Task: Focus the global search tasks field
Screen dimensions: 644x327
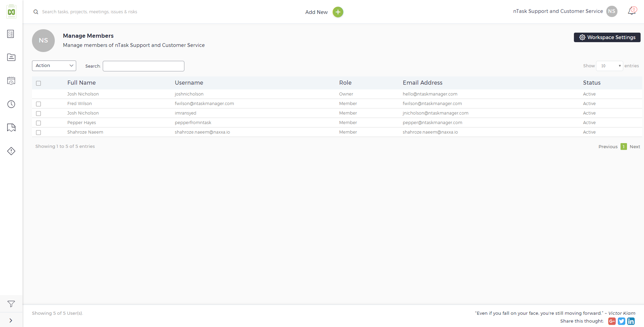Action: [x=89, y=12]
